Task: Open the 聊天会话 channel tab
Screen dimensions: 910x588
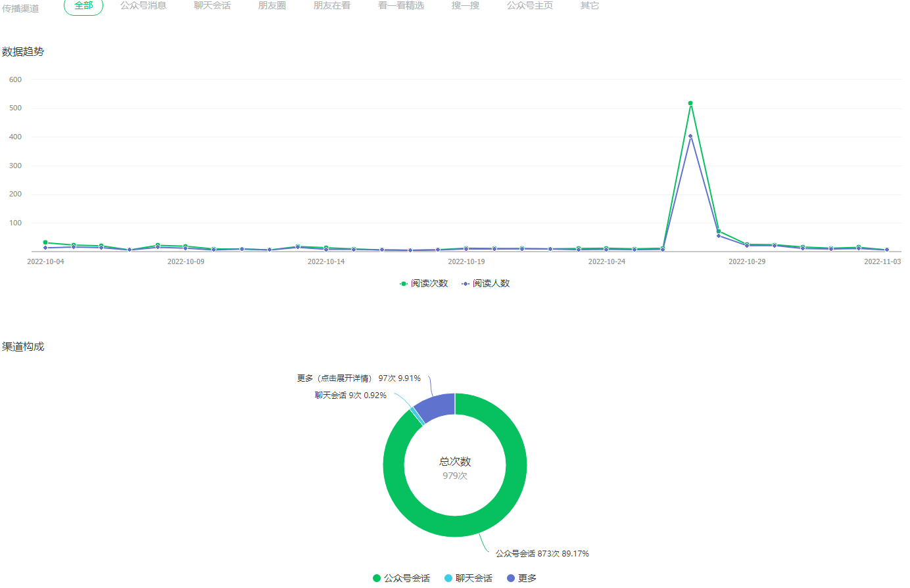Action: point(212,5)
